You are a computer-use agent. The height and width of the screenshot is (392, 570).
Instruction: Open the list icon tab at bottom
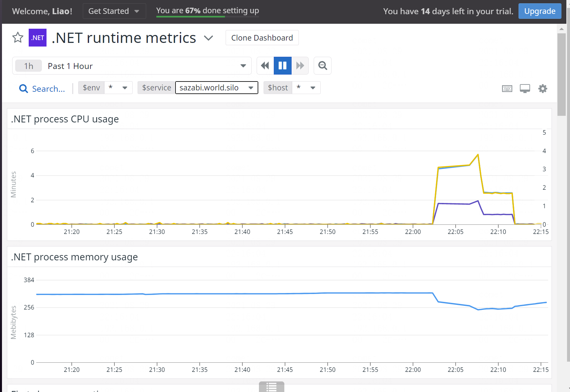pyautogui.click(x=271, y=387)
